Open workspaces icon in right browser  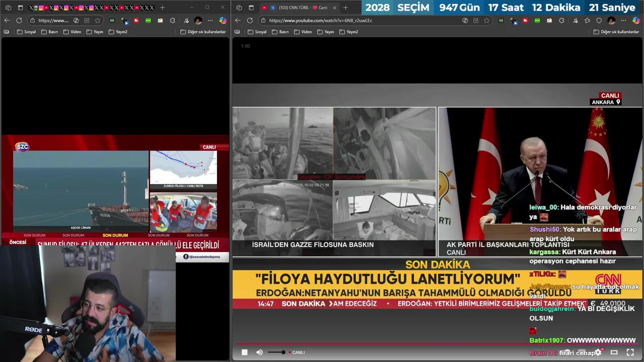click(239, 8)
